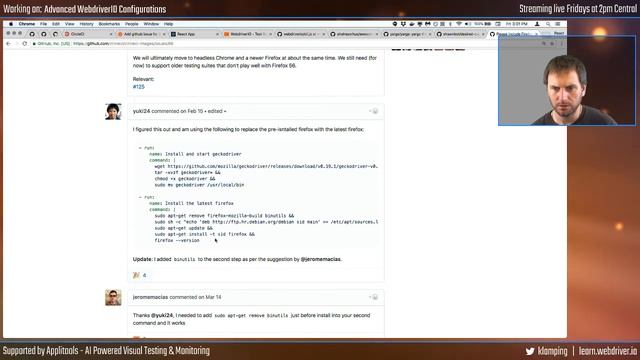Click the battery indicator in menu bar
640x360 pixels.
(482, 24)
